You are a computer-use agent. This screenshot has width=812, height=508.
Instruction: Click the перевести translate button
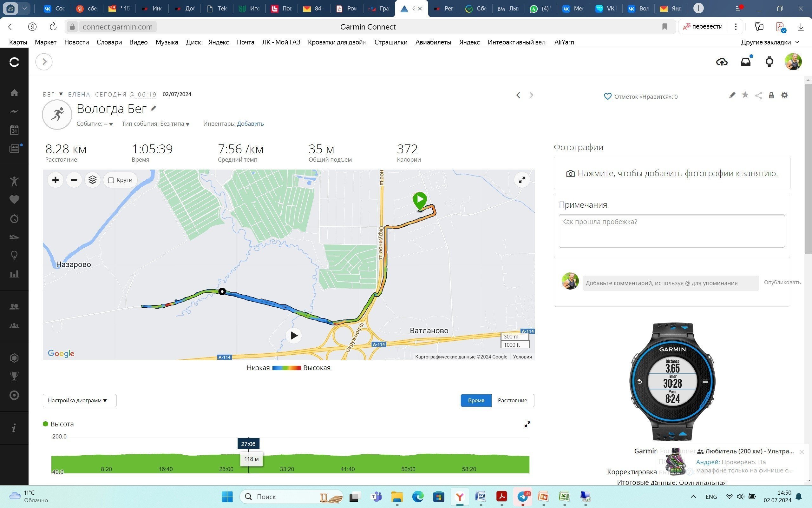(703, 27)
